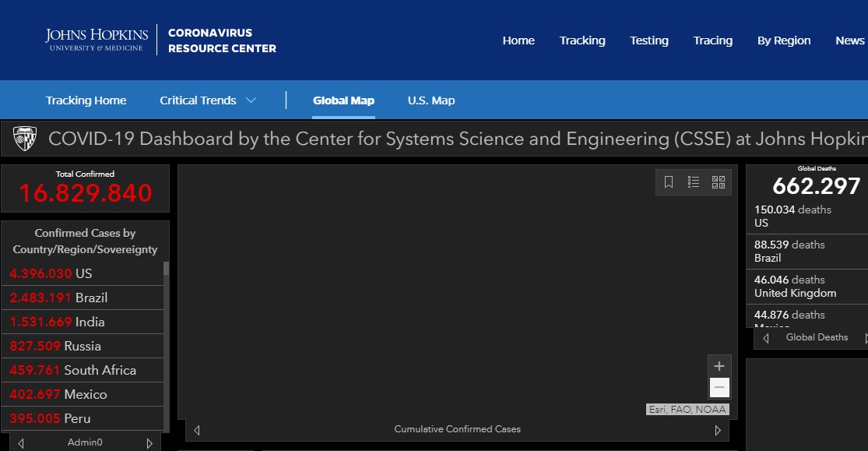Click the country list scrollbar thumb
This screenshot has width=868, height=451.
pos(166,269)
